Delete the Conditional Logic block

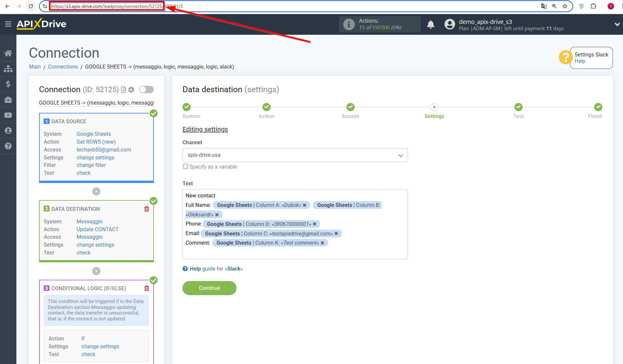pos(147,288)
